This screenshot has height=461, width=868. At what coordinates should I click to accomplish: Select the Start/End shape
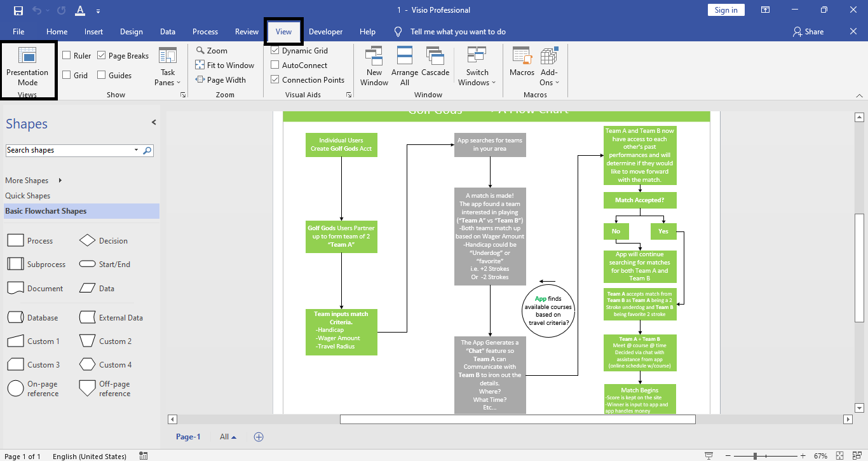coord(105,265)
